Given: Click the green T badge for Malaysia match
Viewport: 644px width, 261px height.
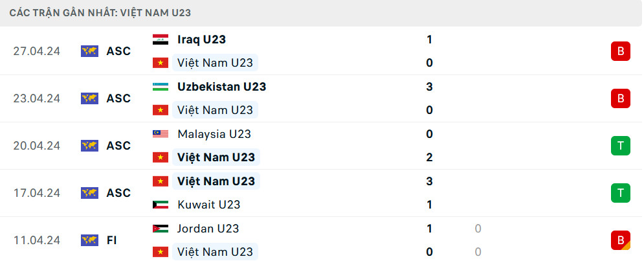Looking at the screenshot, I should click(620, 146).
